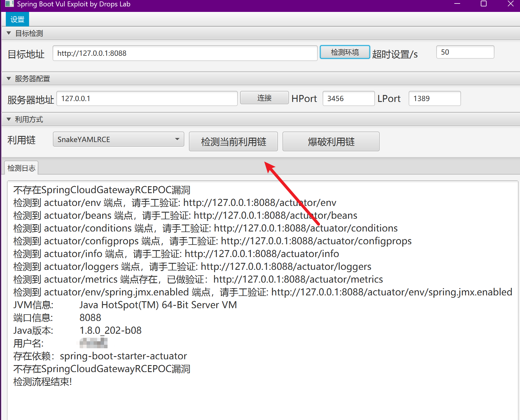Switch to the 检测日志 tab
The width and height of the screenshot is (520, 420).
pos(21,168)
